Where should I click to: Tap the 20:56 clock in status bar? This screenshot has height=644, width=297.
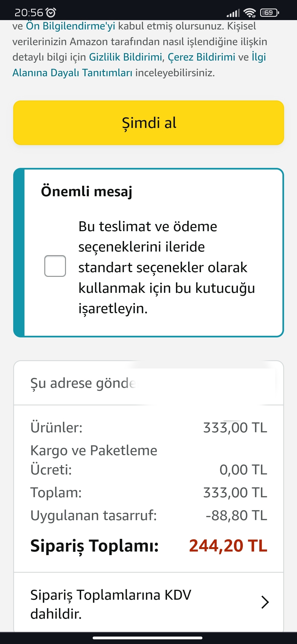(x=29, y=12)
